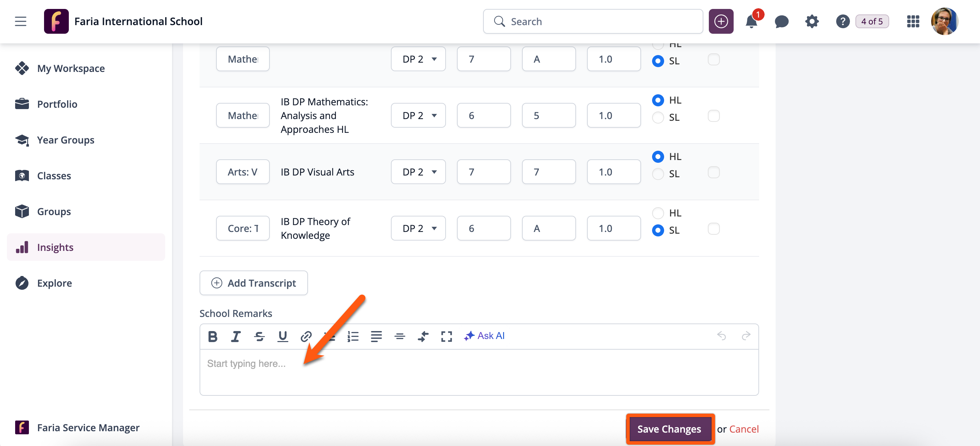Insert a link via editor toolbar
This screenshot has height=446, width=980.
[x=306, y=337]
